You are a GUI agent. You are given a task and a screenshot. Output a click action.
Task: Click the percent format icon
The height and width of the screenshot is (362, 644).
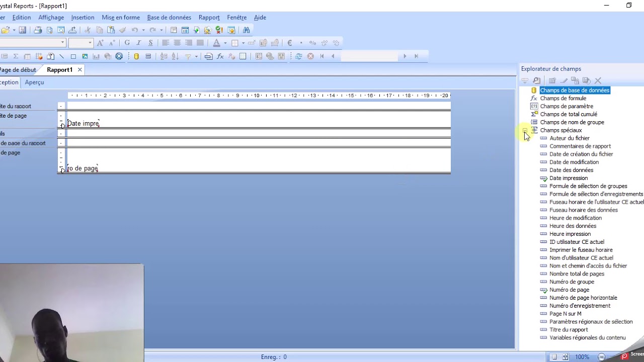tap(313, 43)
